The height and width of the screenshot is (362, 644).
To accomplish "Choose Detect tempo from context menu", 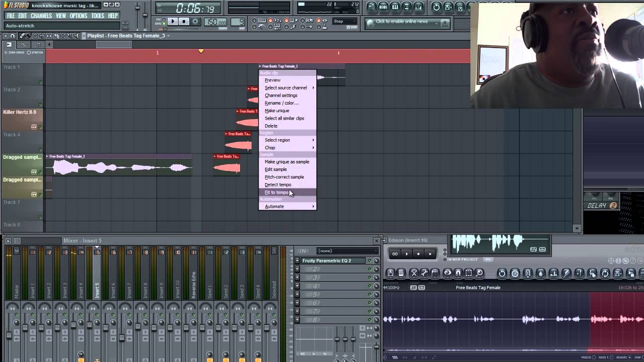I will (287, 185).
